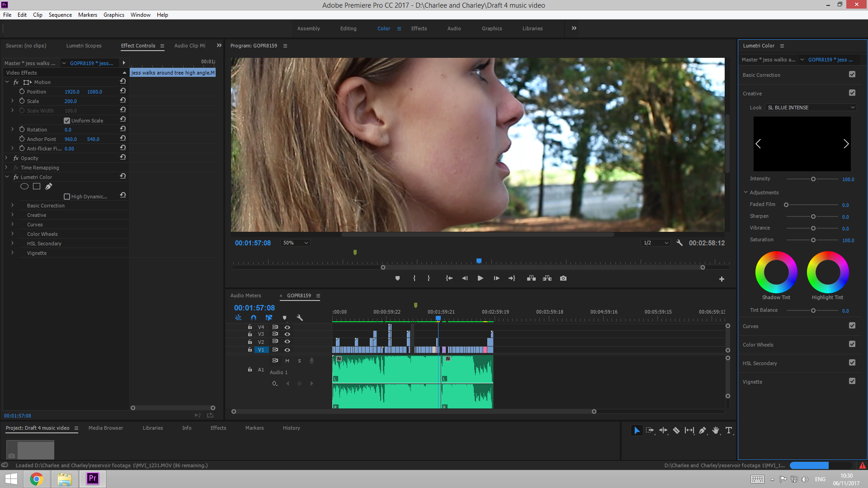The image size is (868, 488).
Task: Open the Markers menu
Action: pos(88,15)
